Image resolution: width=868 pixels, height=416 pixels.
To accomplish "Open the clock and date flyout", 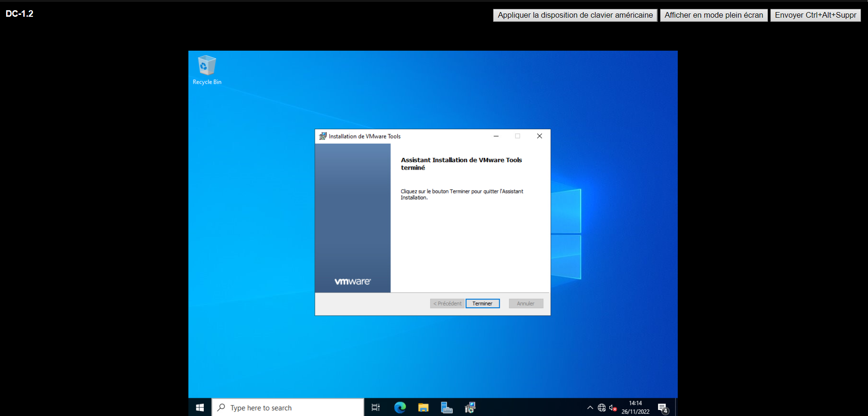I will 635,407.
